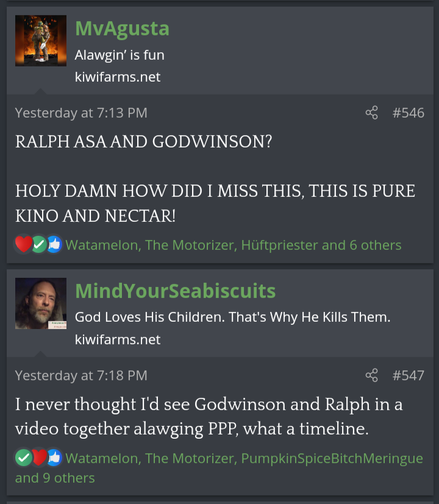The image size is (439, 504).
Task: Click the red heart reaction on MindYourSeabiscuits' post
Action: pyautogui.click(x=39, y=458)
